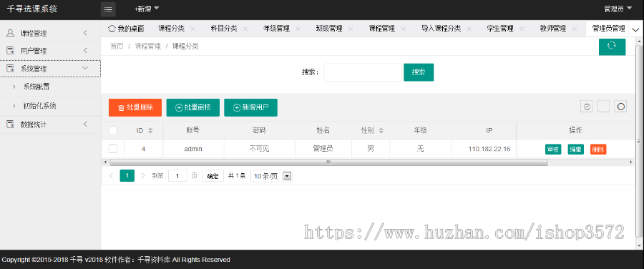Click 编辑 for the admin row
644x269 pixels.
pos(576,150)
